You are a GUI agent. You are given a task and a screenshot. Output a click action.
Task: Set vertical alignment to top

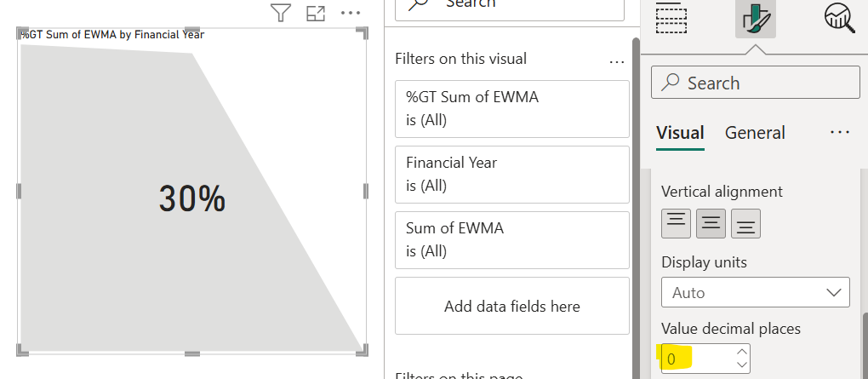click(676, 223)
